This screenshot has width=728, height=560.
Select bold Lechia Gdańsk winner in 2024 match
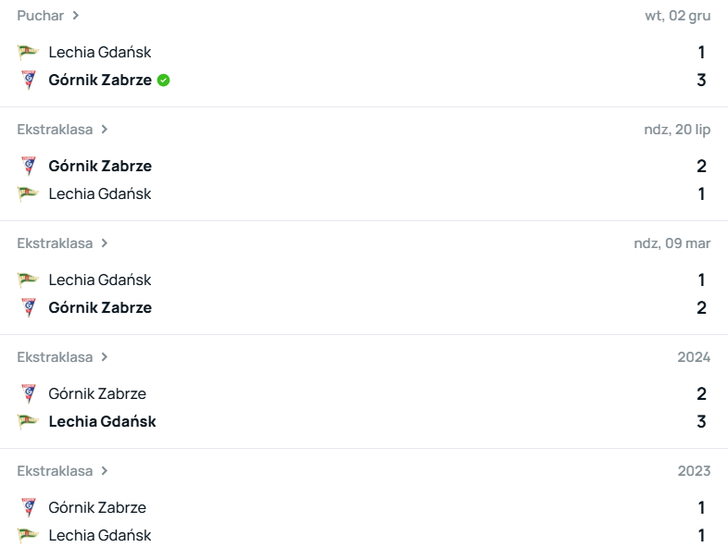pos(102,421)
